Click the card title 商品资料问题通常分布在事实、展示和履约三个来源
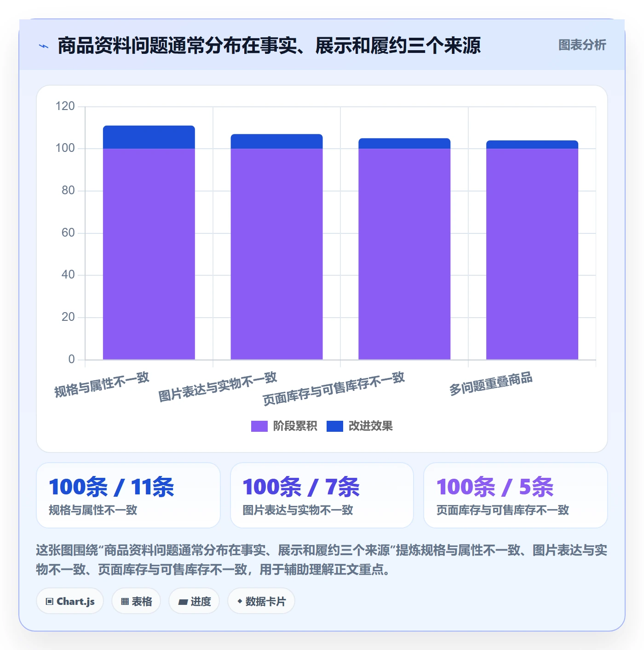The height and width of the screenshot is (650, 644). tap(269, 46)
